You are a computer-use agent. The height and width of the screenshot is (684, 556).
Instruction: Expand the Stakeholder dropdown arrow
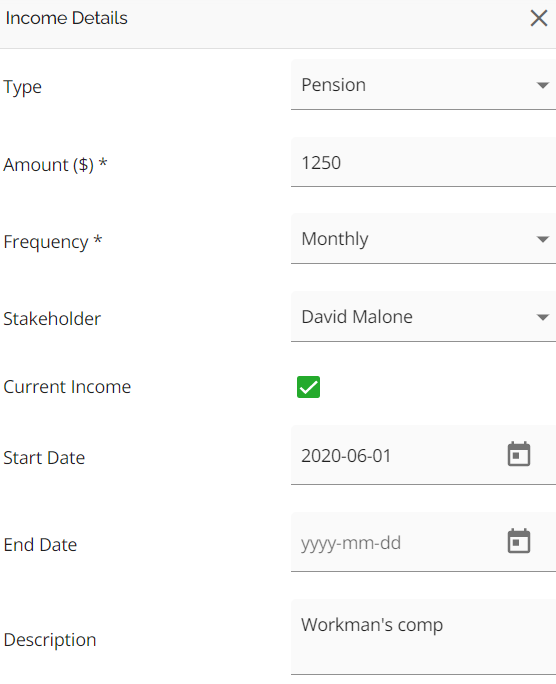(542, 317)
